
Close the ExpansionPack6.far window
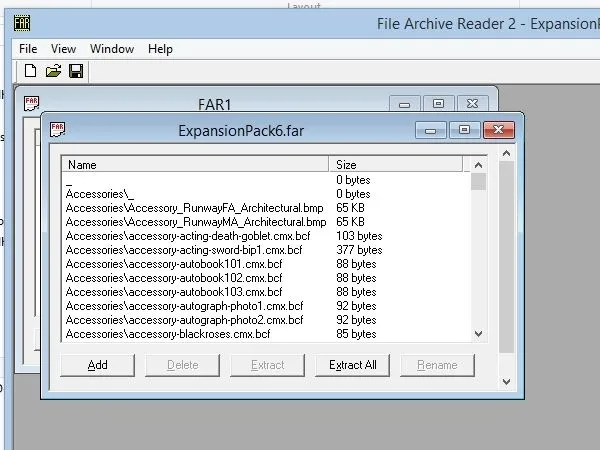[x=499, y=130]
